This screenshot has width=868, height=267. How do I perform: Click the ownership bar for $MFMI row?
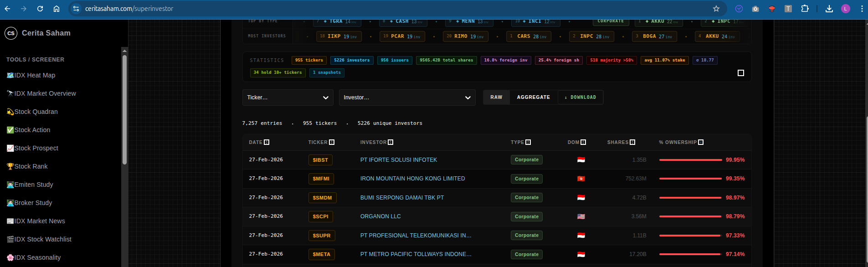(690, 179)
